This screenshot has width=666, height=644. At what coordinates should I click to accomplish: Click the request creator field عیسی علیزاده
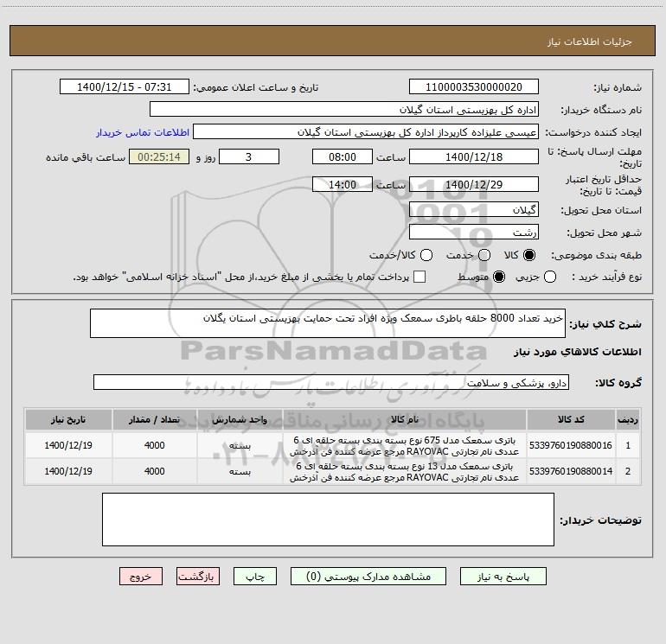click(366, 132)
